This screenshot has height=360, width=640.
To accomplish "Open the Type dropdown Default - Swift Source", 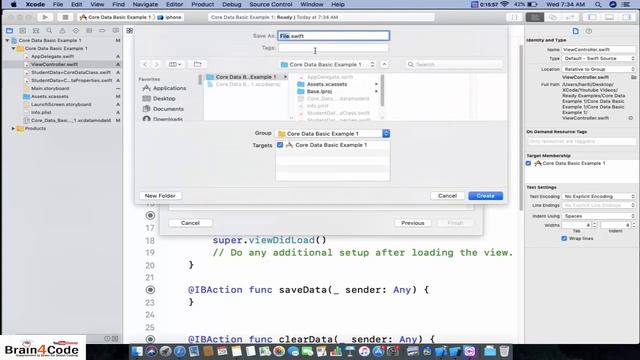I will (x=599, y=59).
